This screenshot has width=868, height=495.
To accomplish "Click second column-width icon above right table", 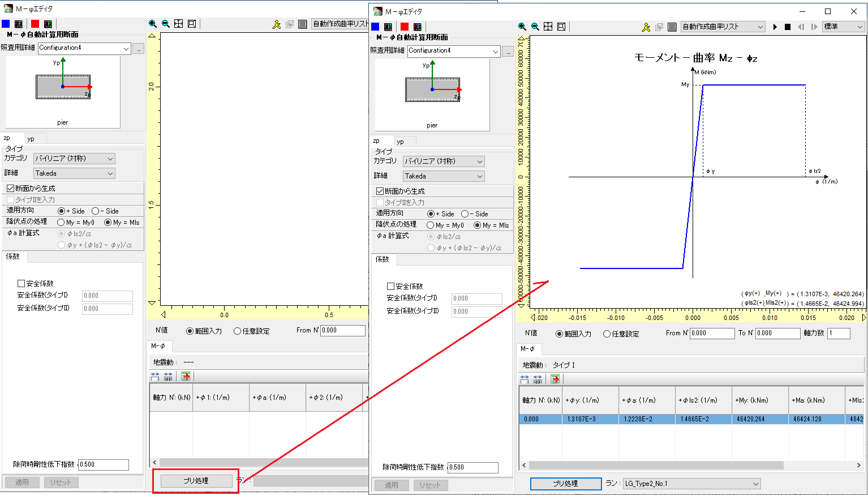I will point(538,379).
